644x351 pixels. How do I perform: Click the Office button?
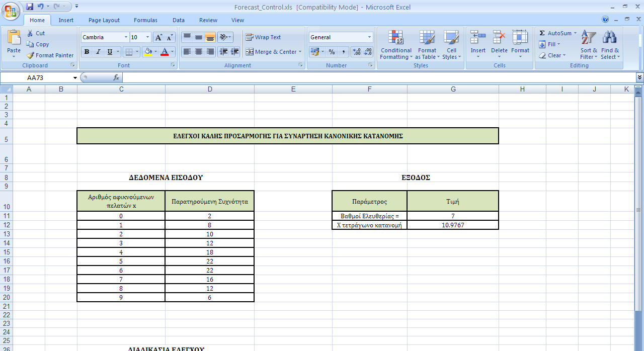[x=10, y=10]
